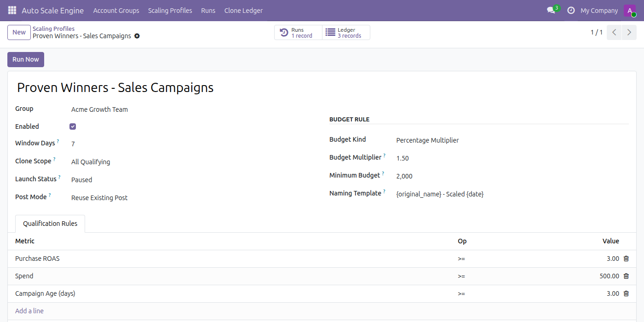Open the Clone Ledger menu
The width and height of the screenshot is (644, 322).
click(x=243, y=10)
